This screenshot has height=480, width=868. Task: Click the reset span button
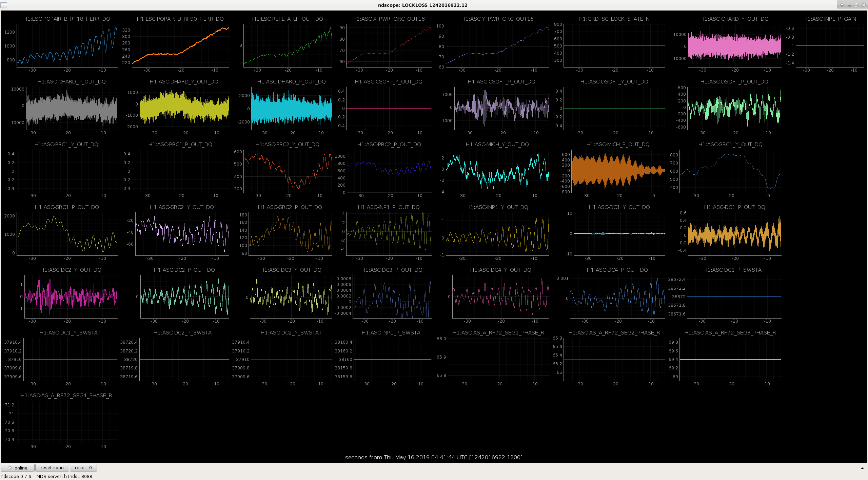pos(52,467)
